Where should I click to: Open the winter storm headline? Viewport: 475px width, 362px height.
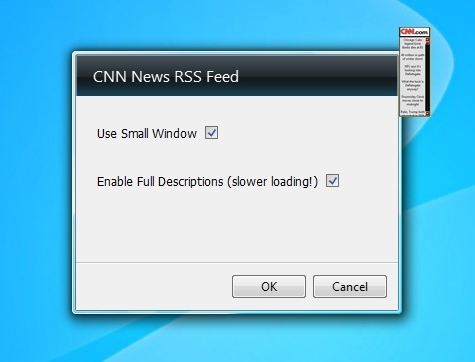pos(413,57)
